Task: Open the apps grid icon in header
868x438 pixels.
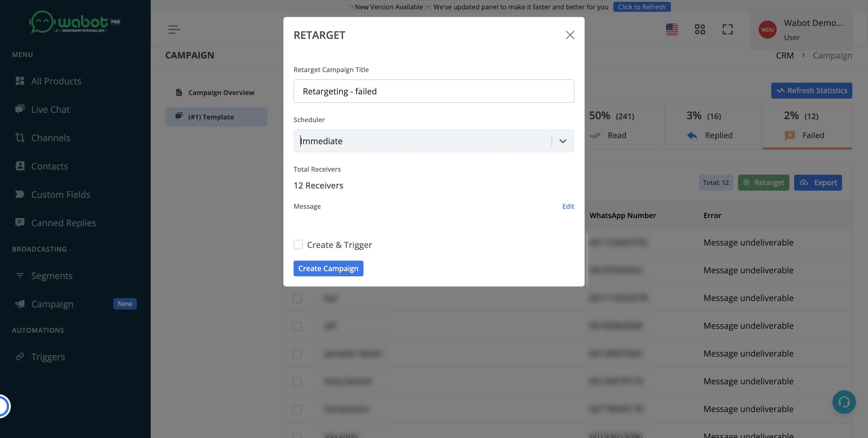Action: [x=700, y=29]
